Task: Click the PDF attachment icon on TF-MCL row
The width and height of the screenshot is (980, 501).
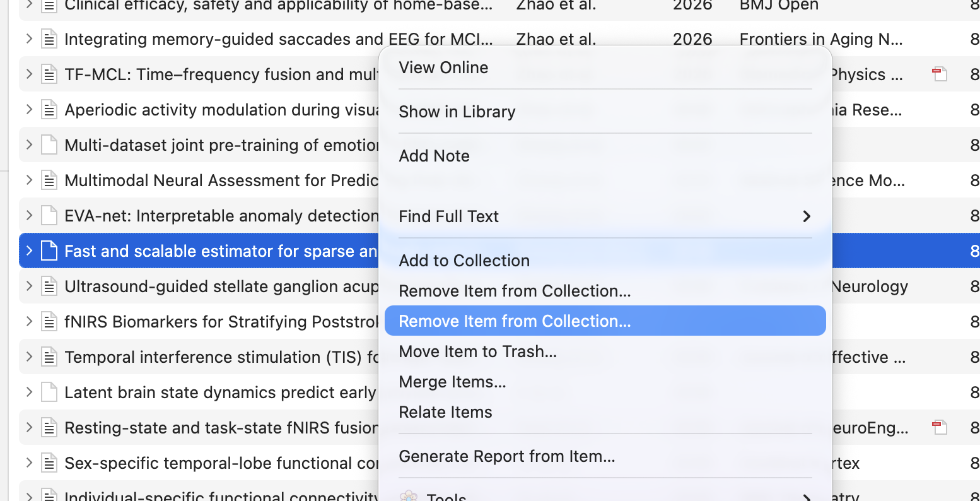Action: (x=940, y=74)
